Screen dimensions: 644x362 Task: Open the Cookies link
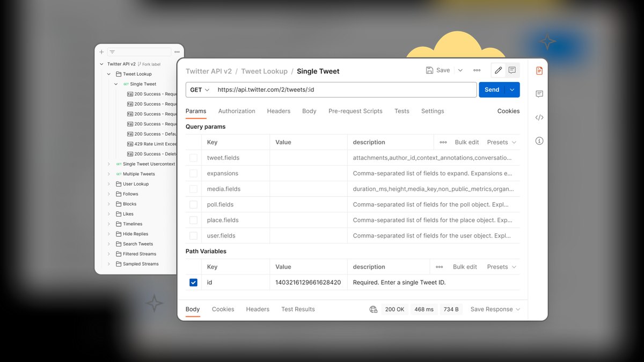pyautogui.click(x=508, y=111)
